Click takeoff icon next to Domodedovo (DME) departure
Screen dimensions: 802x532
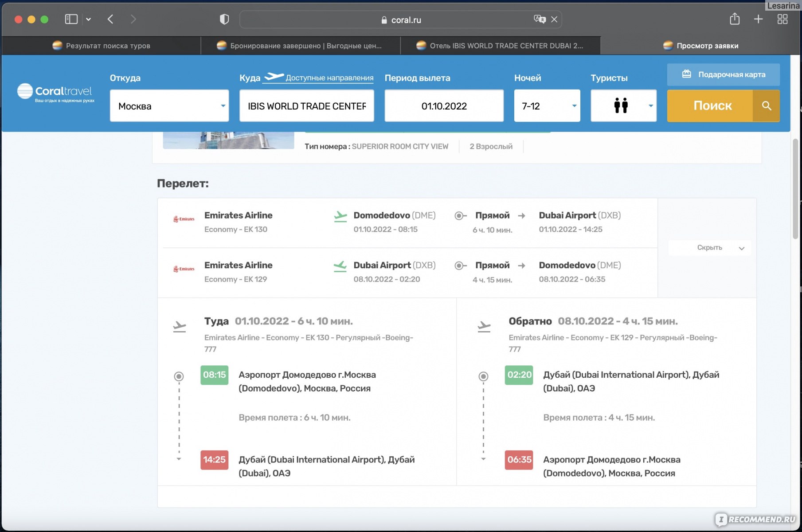pyautogui.click(x=340, y=216)
